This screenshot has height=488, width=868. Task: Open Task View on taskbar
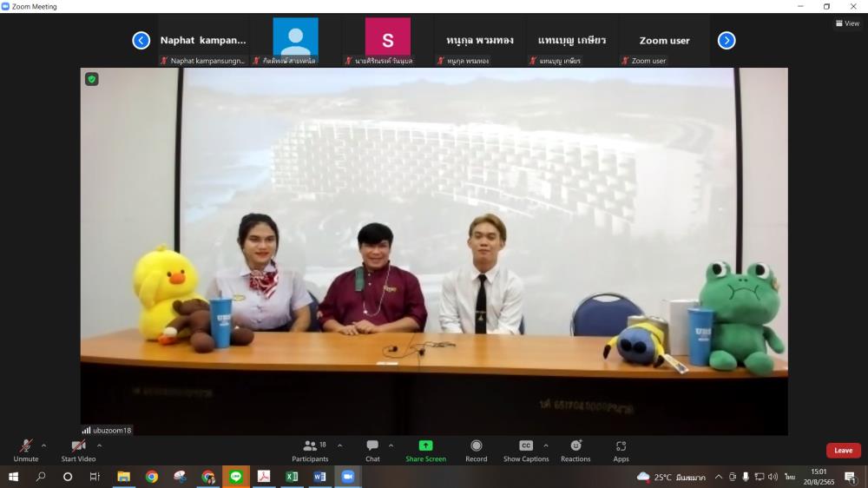coord(95,477)
